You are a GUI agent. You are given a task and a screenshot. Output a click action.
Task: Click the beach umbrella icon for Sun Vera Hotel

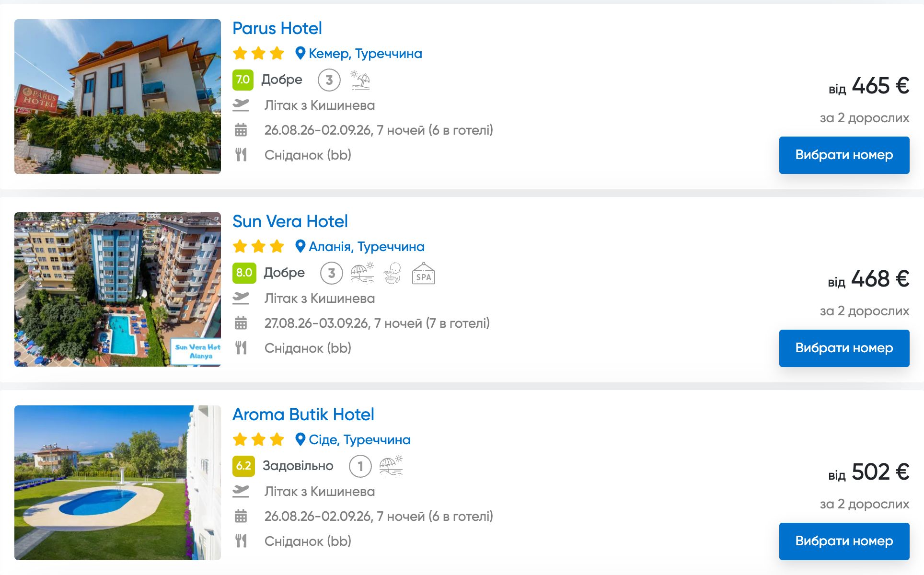(x=362, y=273)
